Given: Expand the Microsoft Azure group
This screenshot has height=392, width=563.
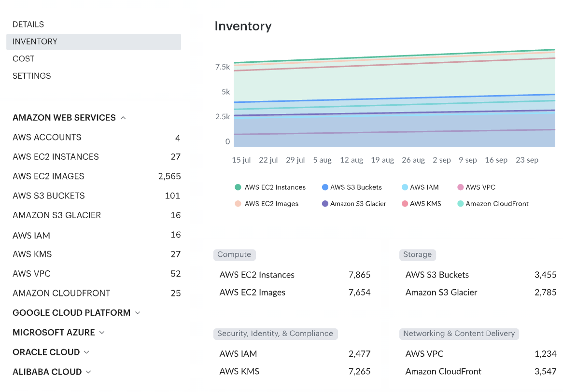Looking at the screenshot, I should [102, 333].
